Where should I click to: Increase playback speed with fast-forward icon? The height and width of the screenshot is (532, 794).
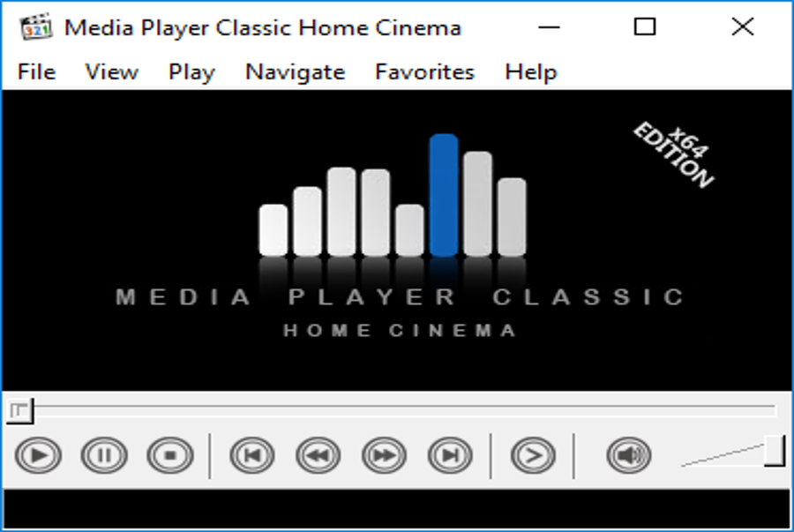pos(384,455)
